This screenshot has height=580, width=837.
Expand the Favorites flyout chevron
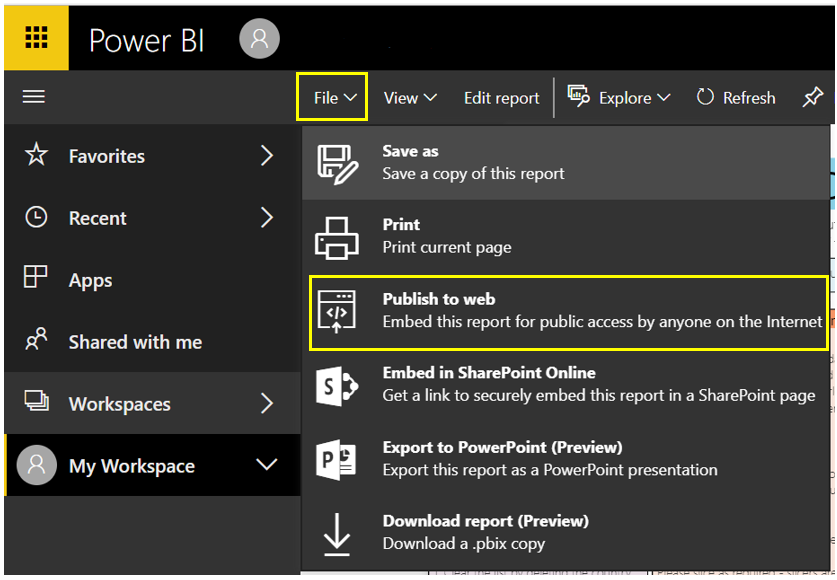[267, 155]
